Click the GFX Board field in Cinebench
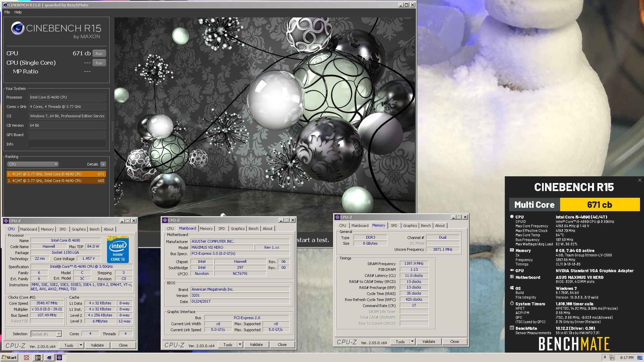644x362 pixels. (x=67, y=135)
